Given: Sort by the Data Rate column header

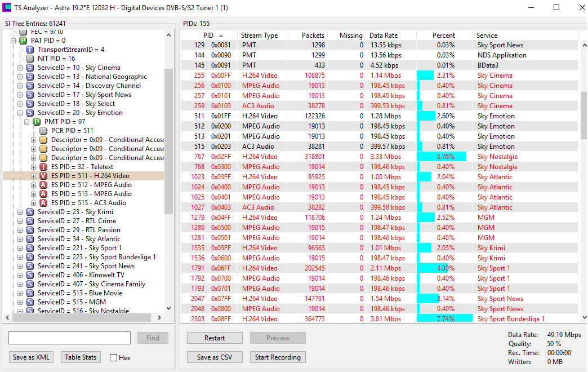Looking at the screenshot, I should pos(391,36).
